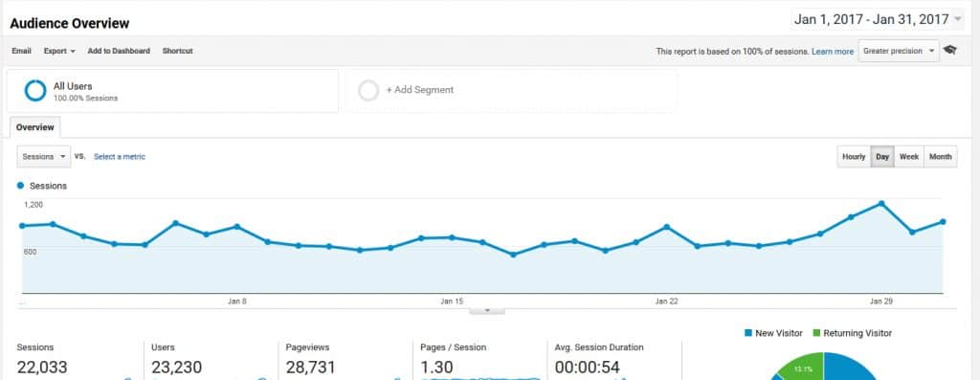This screenshot has width=980, height=380.
Task: Click the peak data point near Jan 29
Action: click(x=881, y=203)
